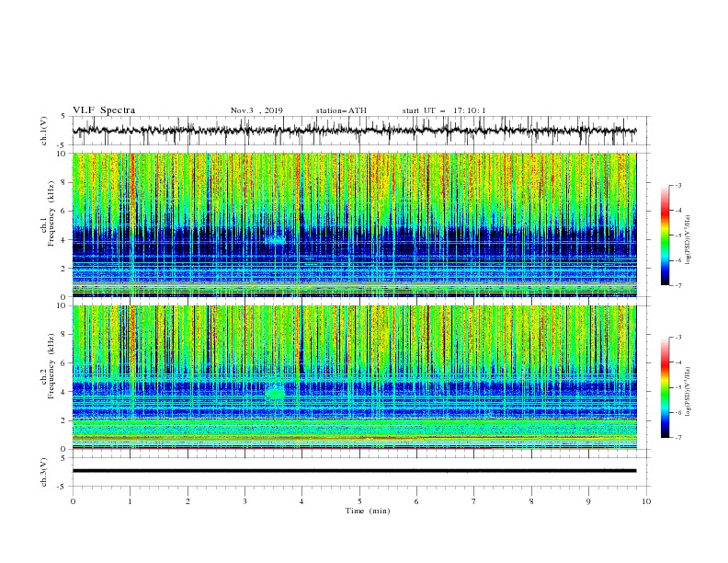The image size is (728, 563).
Task: Click the ch.2 spectrogram "8" kHz tick
Action: pos(64,335)
